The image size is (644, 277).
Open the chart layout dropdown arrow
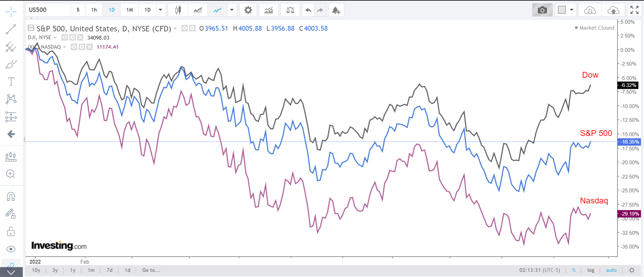572,10
